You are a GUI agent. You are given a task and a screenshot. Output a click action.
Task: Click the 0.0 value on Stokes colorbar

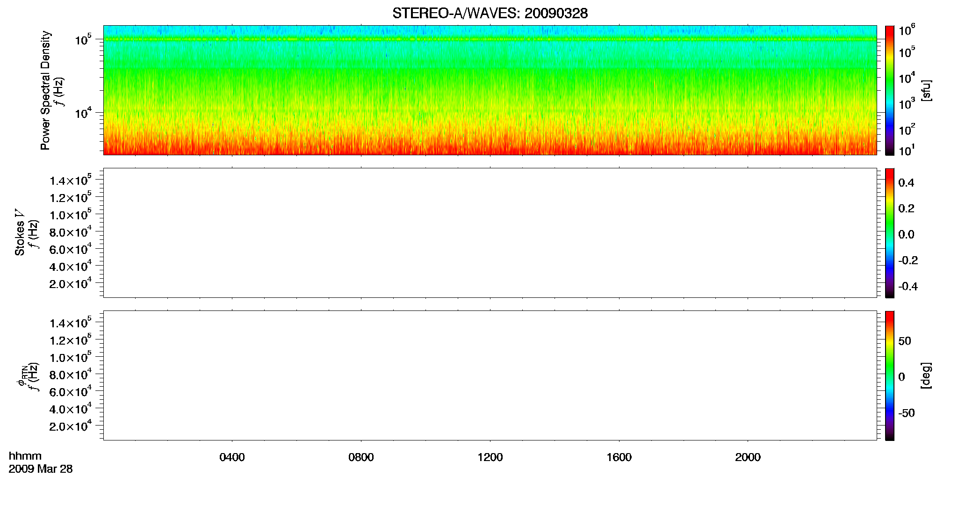click(906, 235)
